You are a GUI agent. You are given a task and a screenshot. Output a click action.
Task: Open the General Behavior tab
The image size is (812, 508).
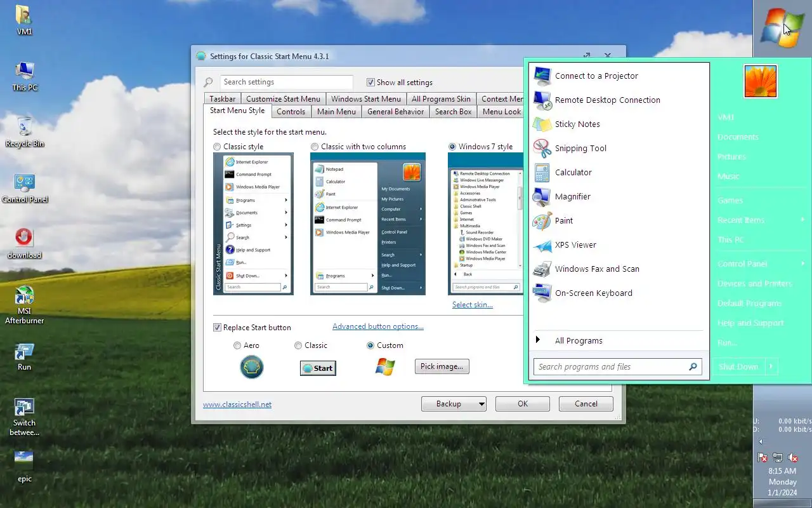pyautogui.click(x=395, y=111)
